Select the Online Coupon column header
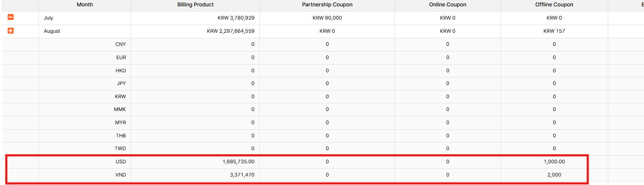 click(447, 5)
